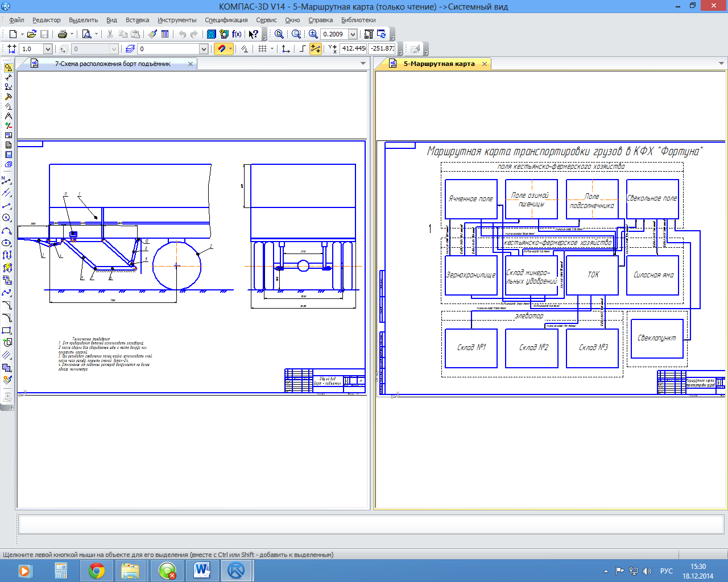Screen dimensions: 728x582
Task: Open the Variables f(x) icon
Action: pyautogui.click(x=237, y=34)
